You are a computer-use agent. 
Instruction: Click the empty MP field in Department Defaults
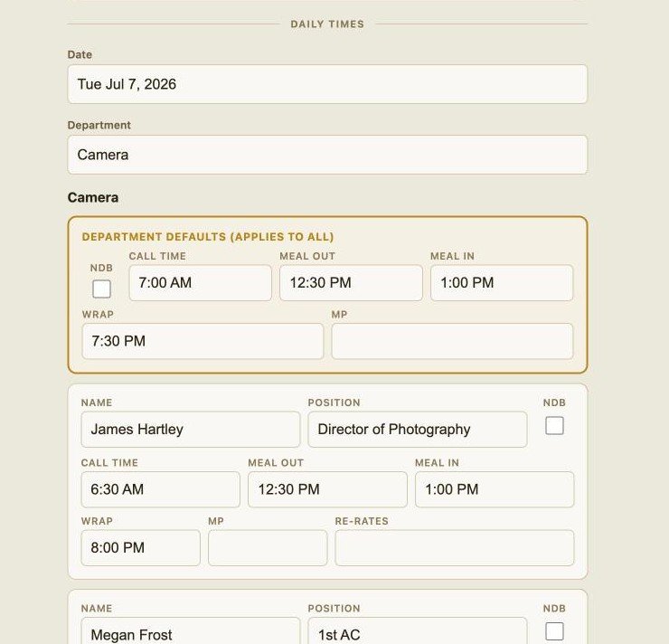452,341
